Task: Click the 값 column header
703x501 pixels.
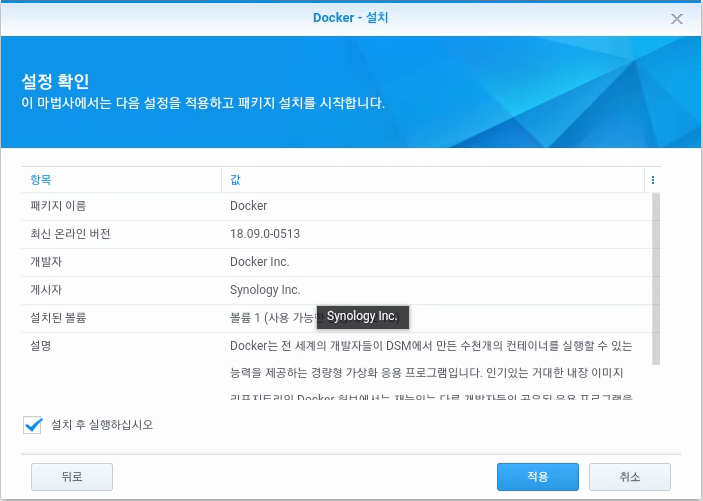Action: point(433,180)
